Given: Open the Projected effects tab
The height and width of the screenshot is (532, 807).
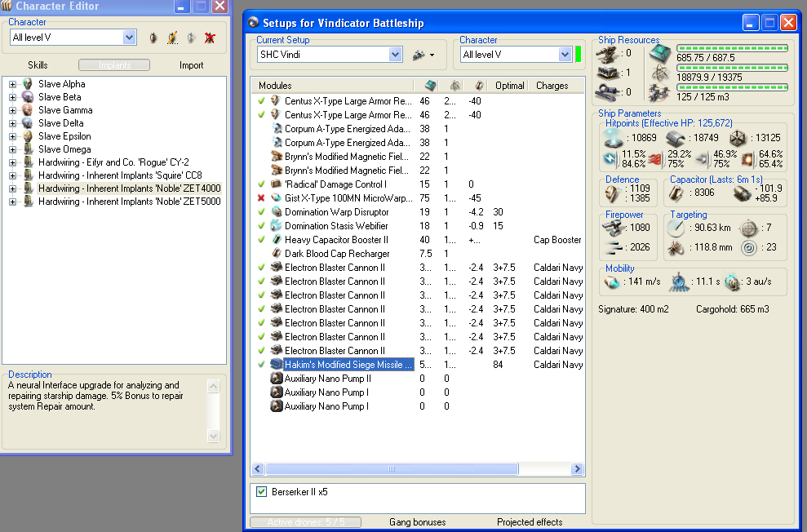Looking at the screenshot, I should click(530, 522).
